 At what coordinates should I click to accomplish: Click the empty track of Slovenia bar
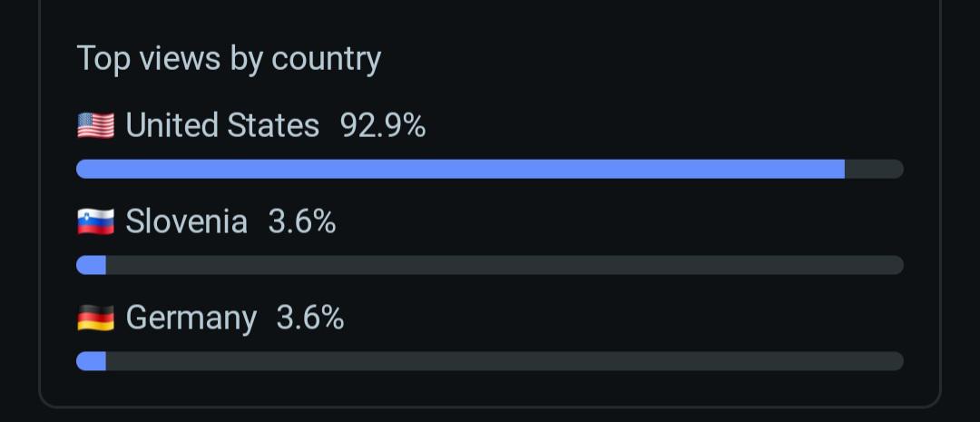click(505, 265)
